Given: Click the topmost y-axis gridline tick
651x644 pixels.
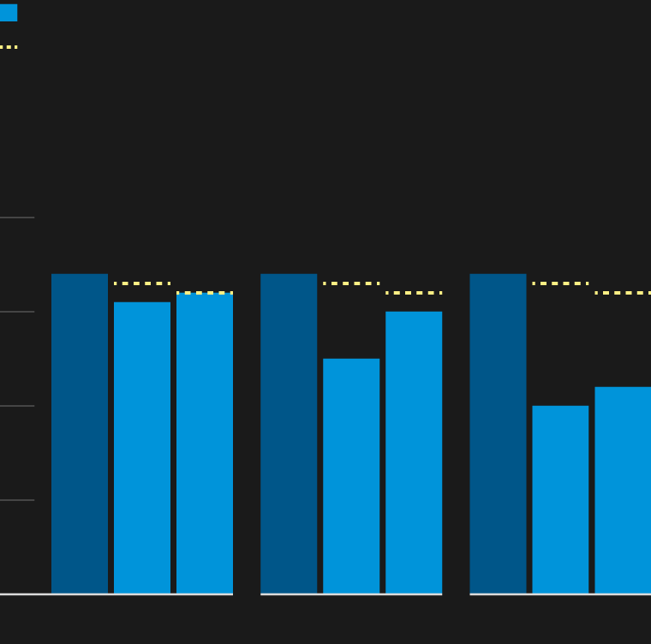Looking at the screenshot, I should tap(17, 218).
